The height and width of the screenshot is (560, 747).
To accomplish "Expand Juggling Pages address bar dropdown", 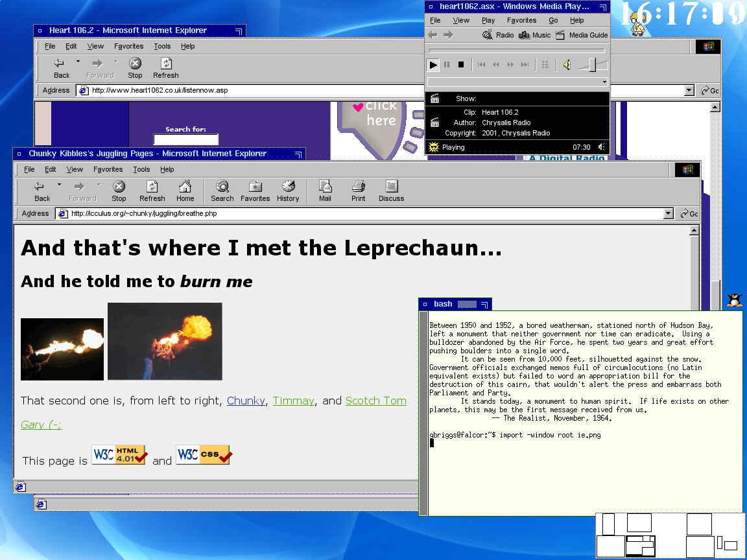I will pyautogui.click(x=669, y=213).
